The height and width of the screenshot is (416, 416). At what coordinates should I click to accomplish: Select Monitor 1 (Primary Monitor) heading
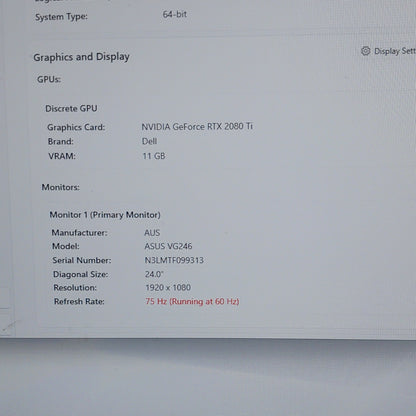tap(105, 215)
